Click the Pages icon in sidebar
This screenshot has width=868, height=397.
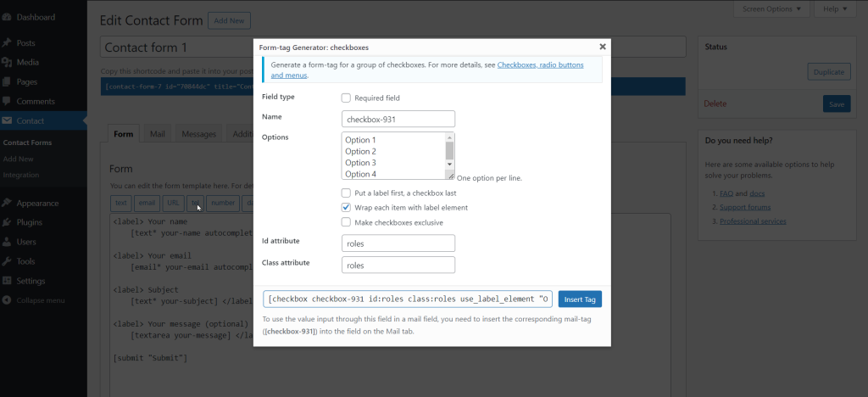(7, 81)
